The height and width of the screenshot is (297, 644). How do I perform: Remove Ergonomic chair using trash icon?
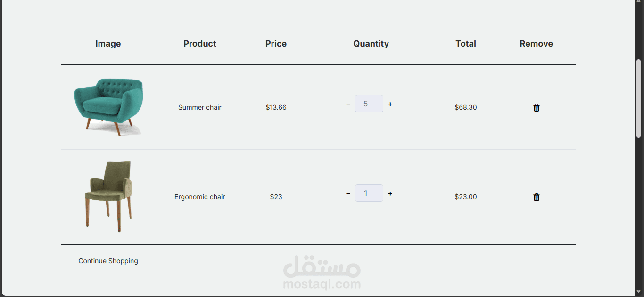pos(536,197)
